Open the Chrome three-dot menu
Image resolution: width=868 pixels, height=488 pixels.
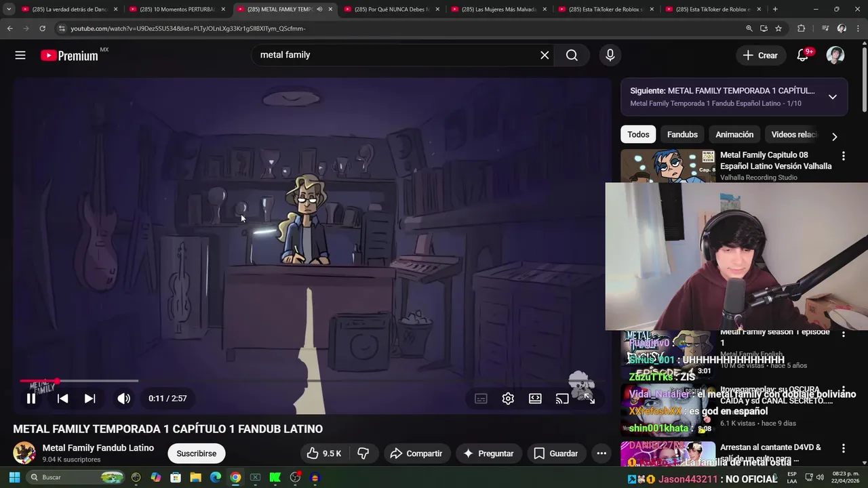pyautogui.click(x=859, y=28)
